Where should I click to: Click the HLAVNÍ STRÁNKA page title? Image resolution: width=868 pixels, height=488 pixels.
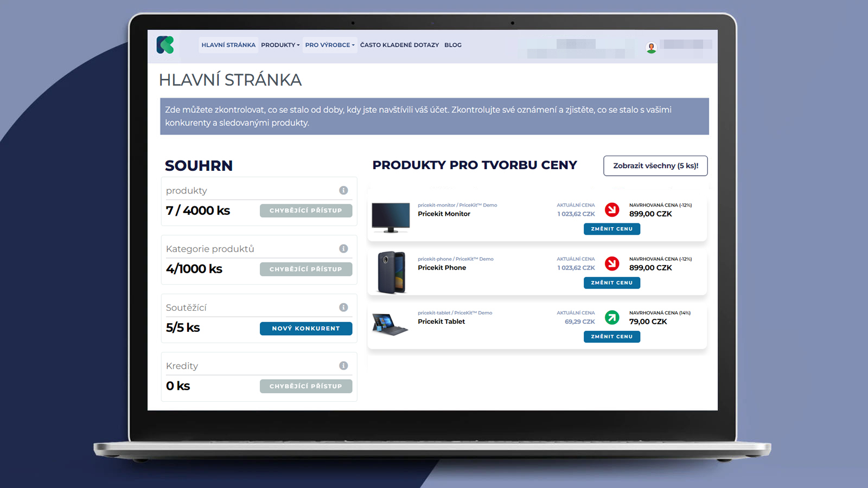230,80
